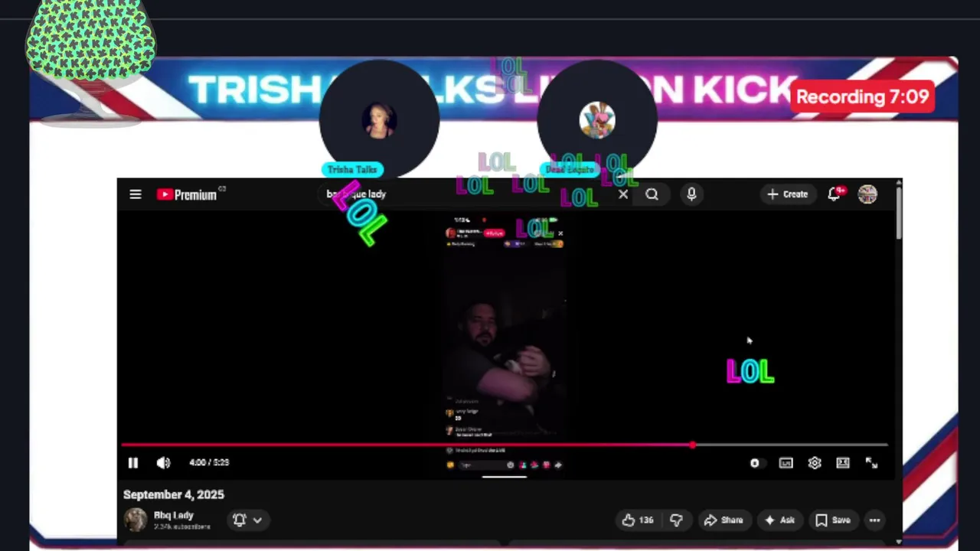Image resolution: width=980 pixels, height=551 pixels.
Task: Like the video (136)
Action: (637, 520)
